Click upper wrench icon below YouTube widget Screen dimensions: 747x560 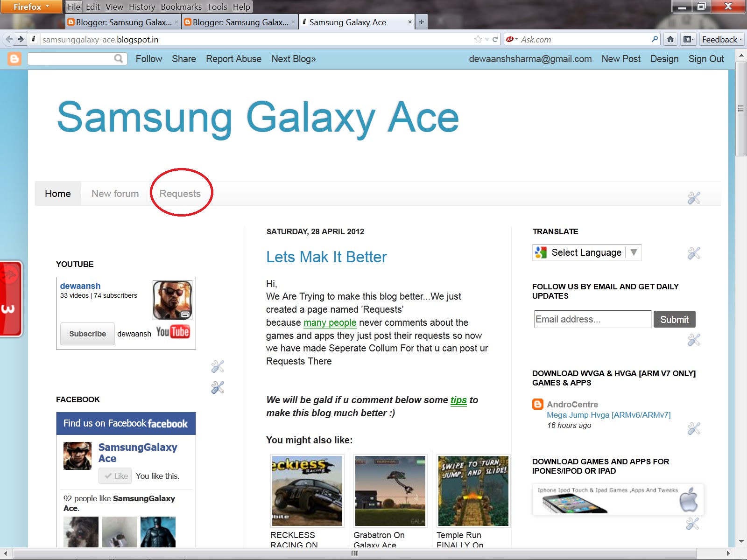point(218,366)
